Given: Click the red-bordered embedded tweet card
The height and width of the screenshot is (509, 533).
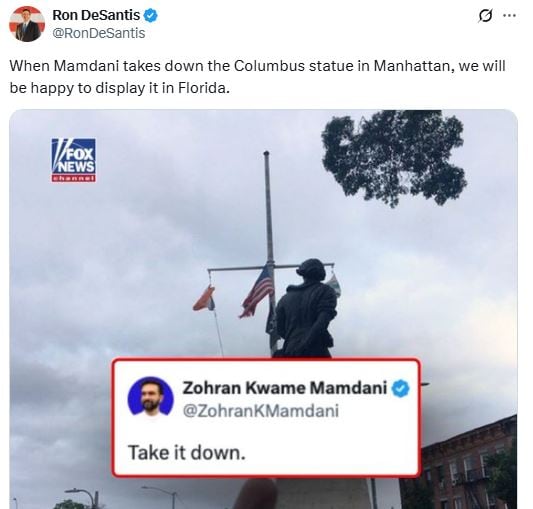Looking at the screenshot, I should tap(266, 418).
